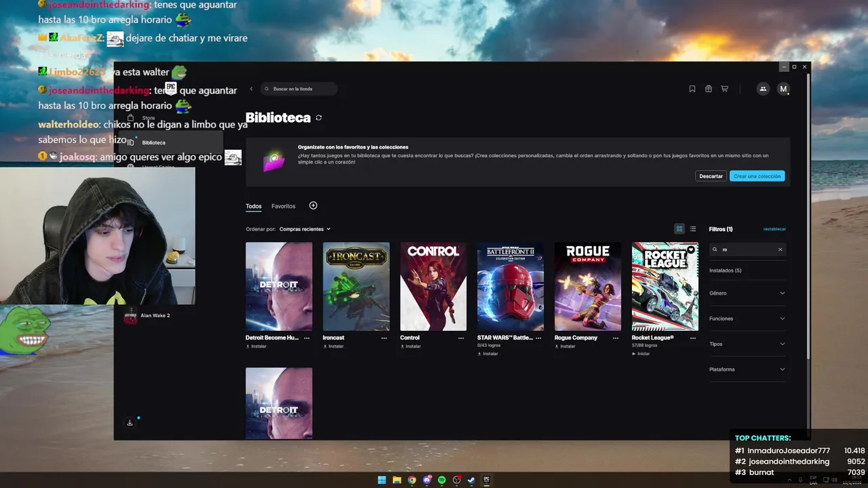Expand the Funciones filter section
Image resolution: width=868 pixels, height=488 pixels.
click(x=747, y=319)
